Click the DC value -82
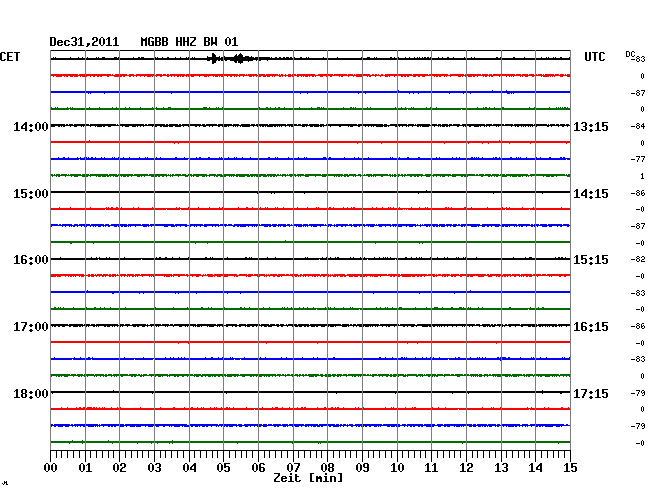The height and width of the screenshot is (494, 650). pyautogui.click(x=638, y=259)
